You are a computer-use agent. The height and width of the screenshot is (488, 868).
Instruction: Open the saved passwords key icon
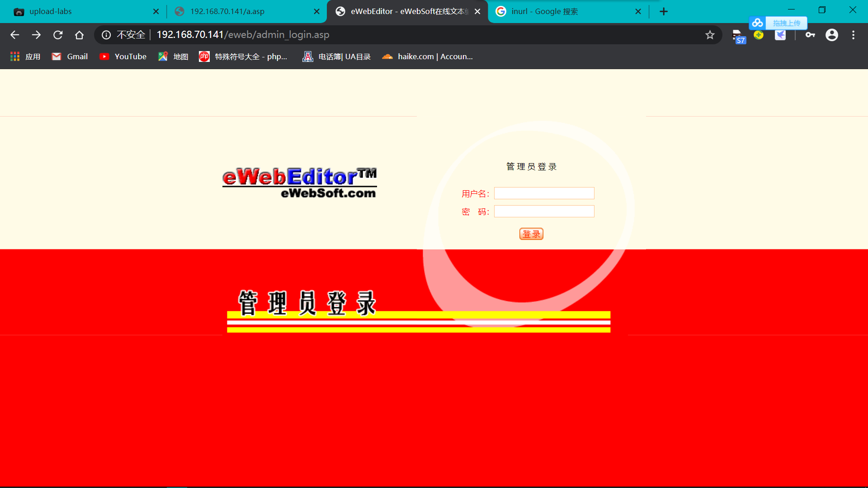pos(810,35)
